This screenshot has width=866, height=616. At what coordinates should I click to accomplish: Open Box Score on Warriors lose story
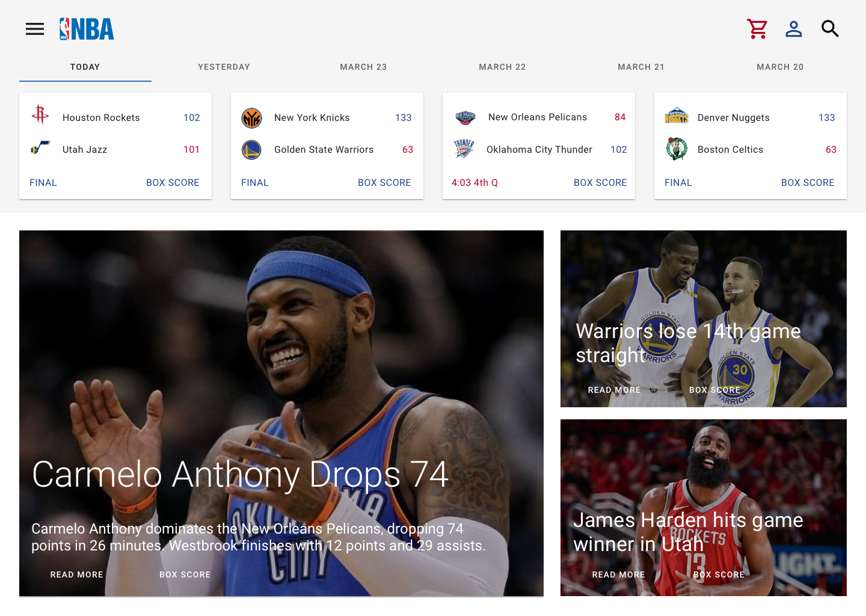(x=715, y=390)
